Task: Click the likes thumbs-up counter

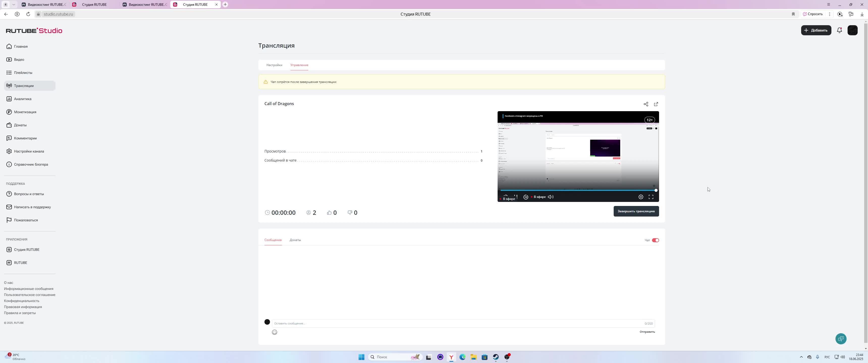Action: coord(332,213)
